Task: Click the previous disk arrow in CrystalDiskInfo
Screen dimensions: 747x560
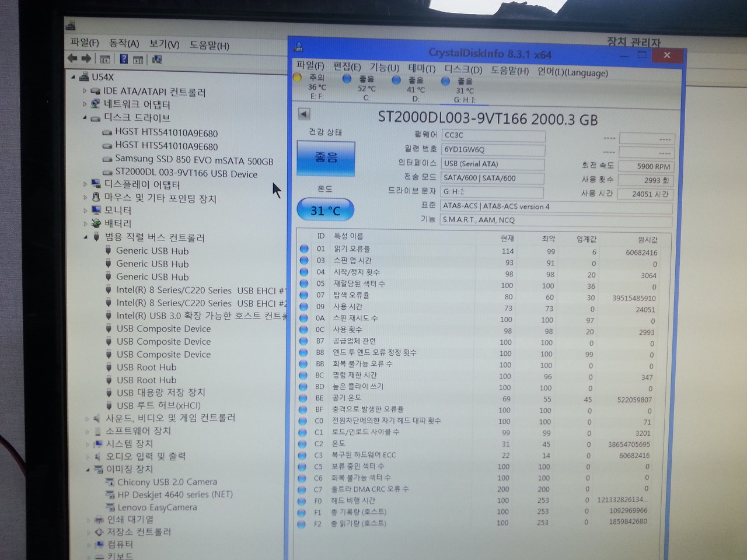Action: pyautogui.click(x=304, y=114)
